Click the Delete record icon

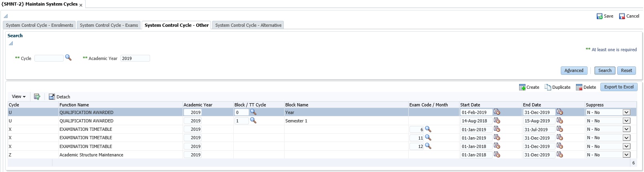coord(579,87)
